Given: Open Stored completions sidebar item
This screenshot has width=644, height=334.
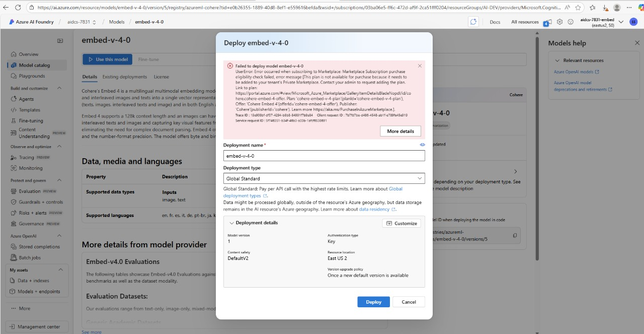Looking at the screenshot, I should [x=39, y=247].
